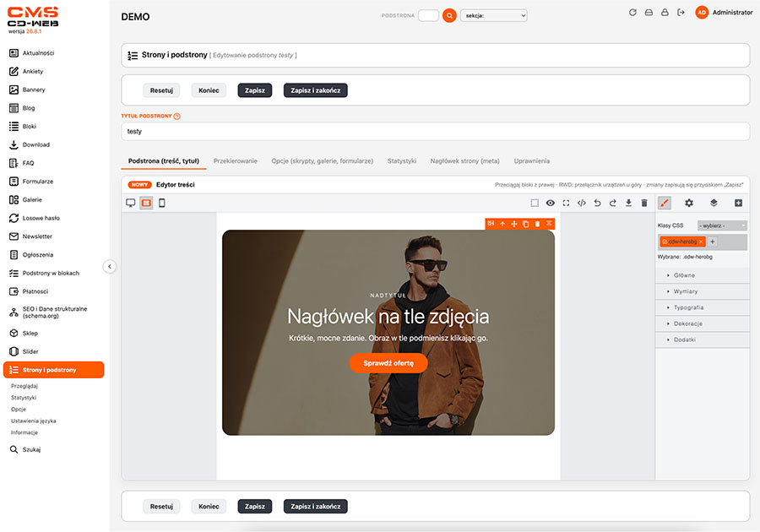Expand the Dodatki style section
Viewport: 760px width, 532px height.
pyautogui.click(x=703, y=339)
